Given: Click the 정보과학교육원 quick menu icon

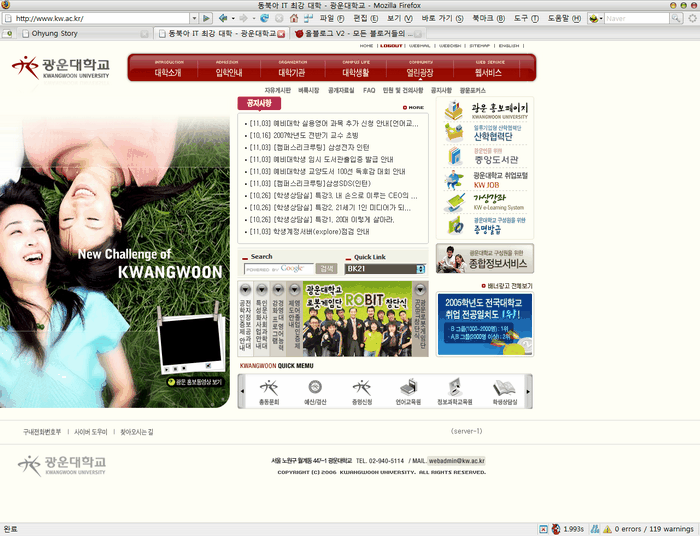Looking at the screenshot, I should (x=454, y=391).
